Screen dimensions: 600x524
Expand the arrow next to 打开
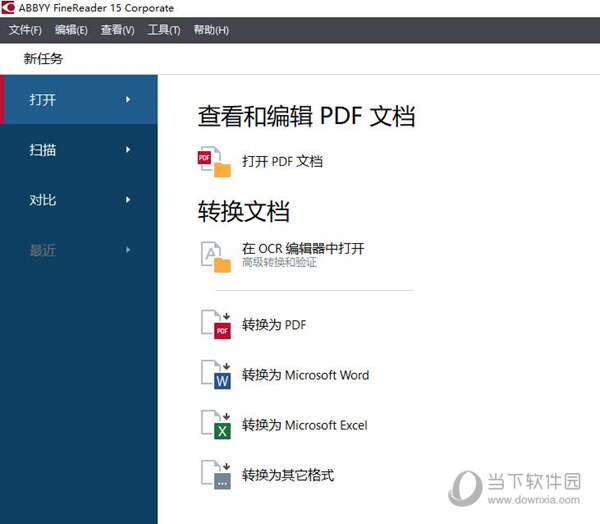pyautogui.click(x=128, y=99)
